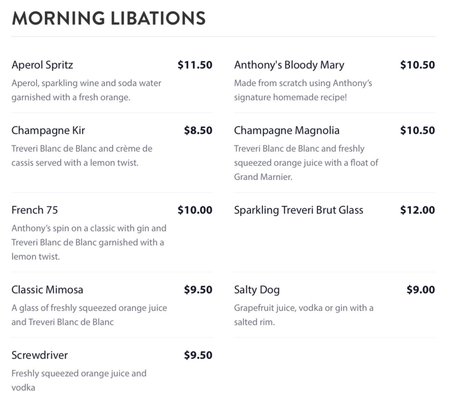Click the $10.00 French 75 price

point(195,210)
